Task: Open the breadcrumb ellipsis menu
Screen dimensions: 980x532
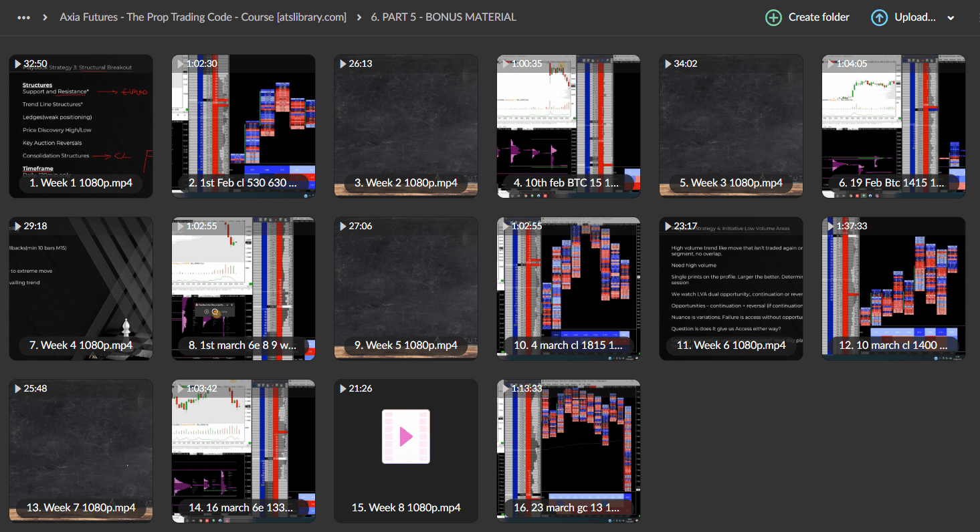Action: 24,17
